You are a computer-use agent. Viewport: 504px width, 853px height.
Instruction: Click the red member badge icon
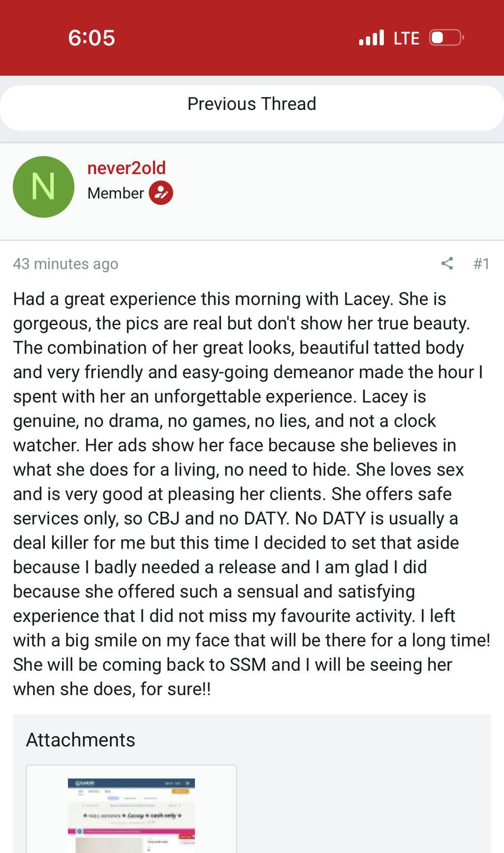point(161,193)
